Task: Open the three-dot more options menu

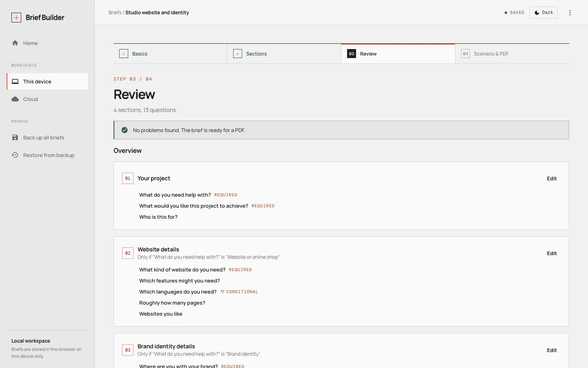Action: click(570, 13)
